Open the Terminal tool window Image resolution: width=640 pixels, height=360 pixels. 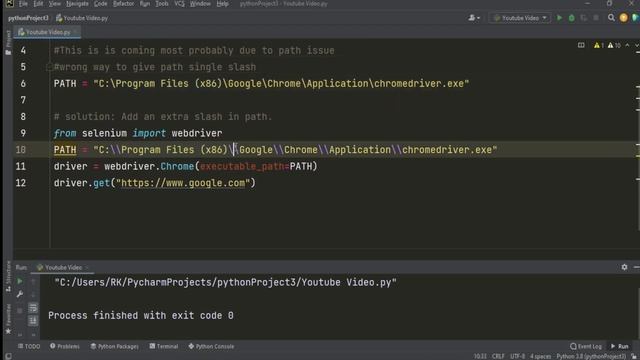point(164,346)
